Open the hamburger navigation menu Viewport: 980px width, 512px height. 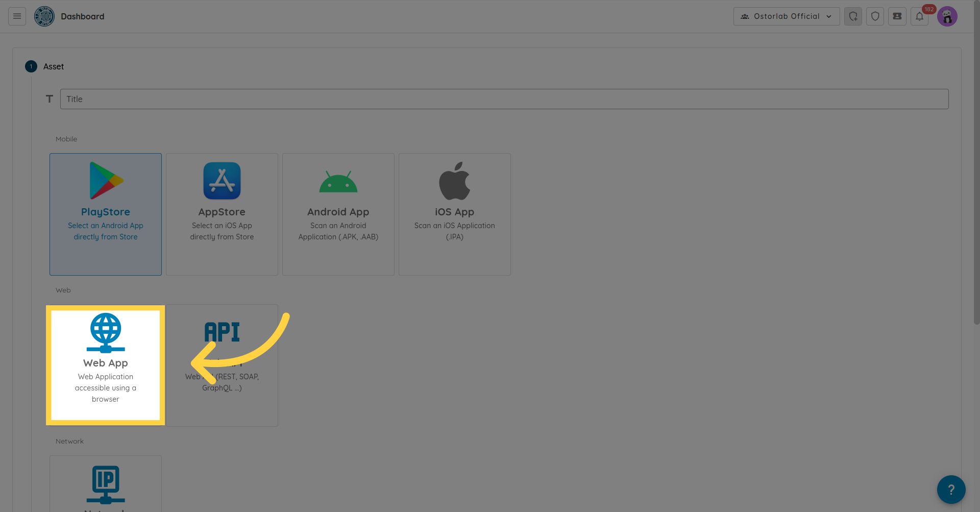click(17, 16)
